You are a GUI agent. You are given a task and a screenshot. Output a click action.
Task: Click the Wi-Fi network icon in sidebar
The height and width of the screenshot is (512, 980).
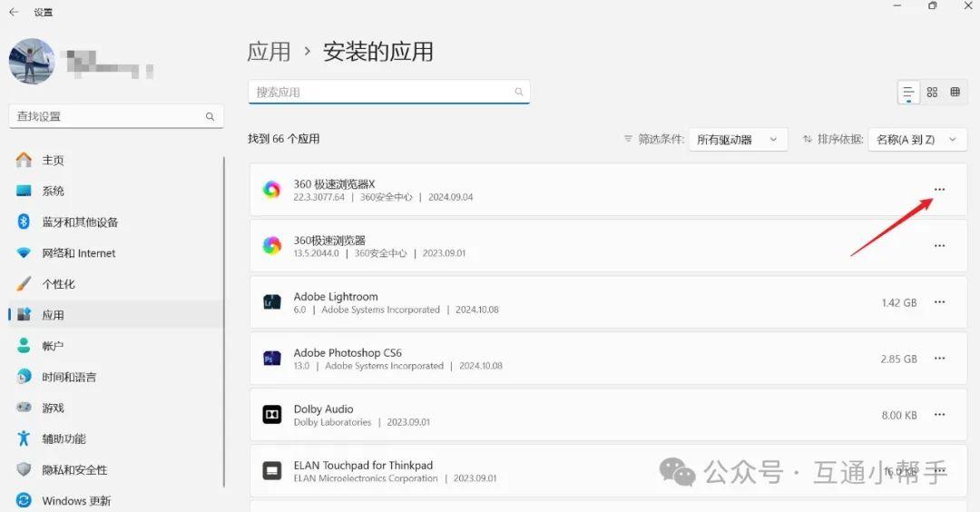24,252
